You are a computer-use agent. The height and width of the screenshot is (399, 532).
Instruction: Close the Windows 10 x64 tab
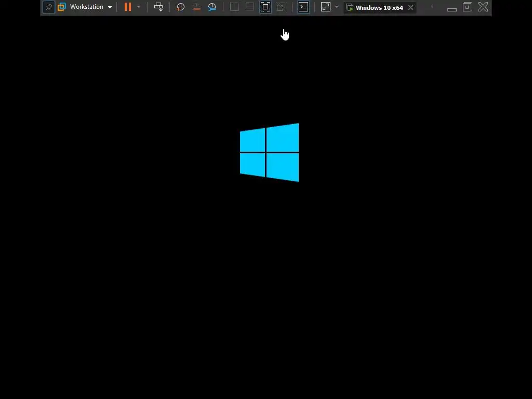point(410,7)
